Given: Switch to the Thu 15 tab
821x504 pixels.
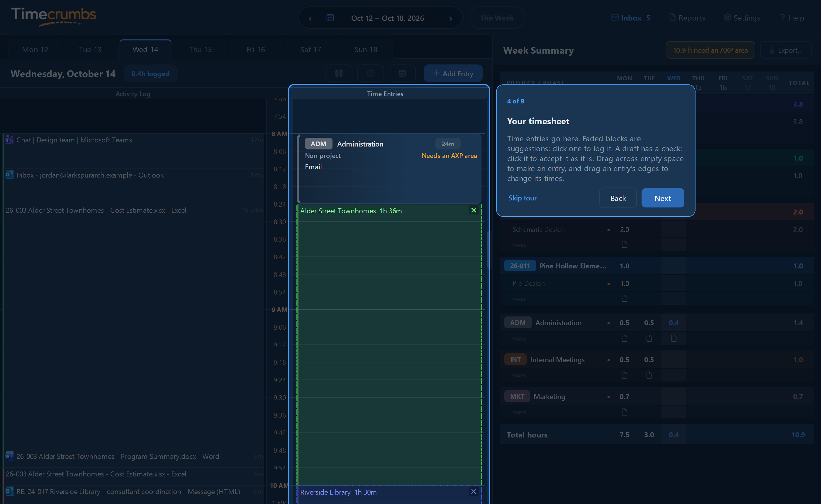Looking at the screenshot, I should [x=200, y=49].
